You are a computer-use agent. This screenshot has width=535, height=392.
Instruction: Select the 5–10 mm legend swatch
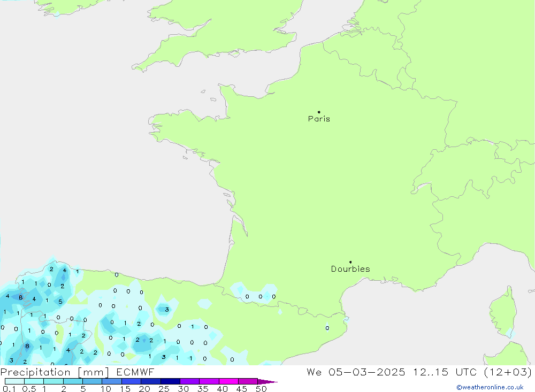93,381
